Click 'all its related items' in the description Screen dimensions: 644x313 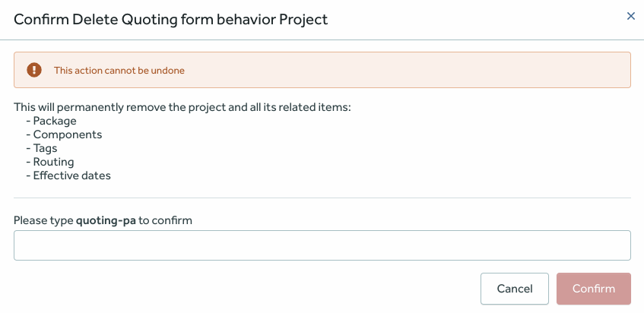pyautogui.click(x=300, y=107)
